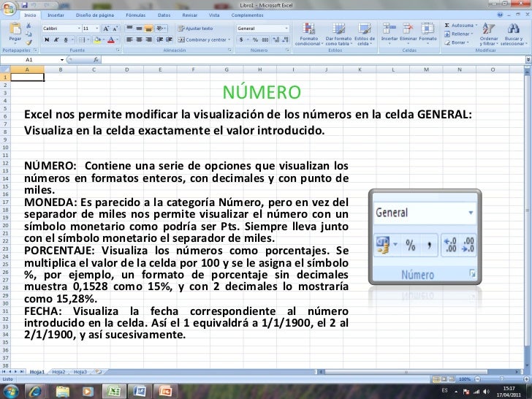Viewport: 532px width, 399px height.
Task: Align text left in cell
Action: 129,39
